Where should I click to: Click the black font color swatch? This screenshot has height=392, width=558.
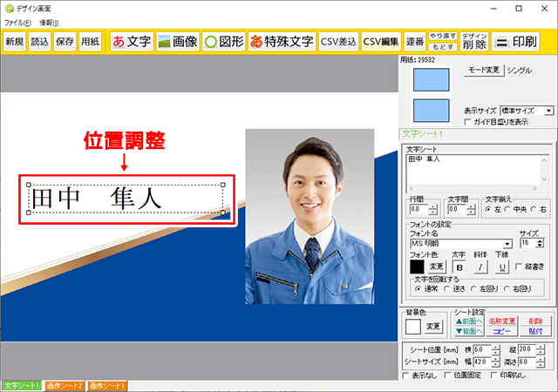(x=418, y=266)
